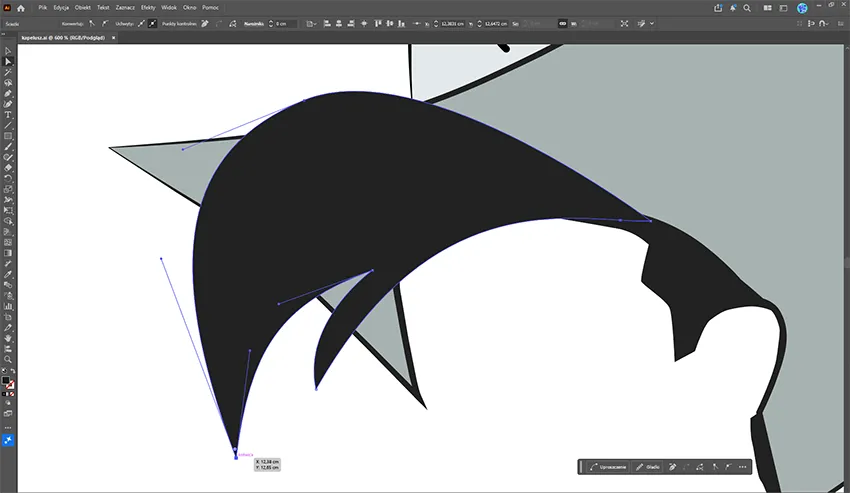This screenshot has width=850, height=493.
Task: Open the Efekty menu
Action: [148, 8]
